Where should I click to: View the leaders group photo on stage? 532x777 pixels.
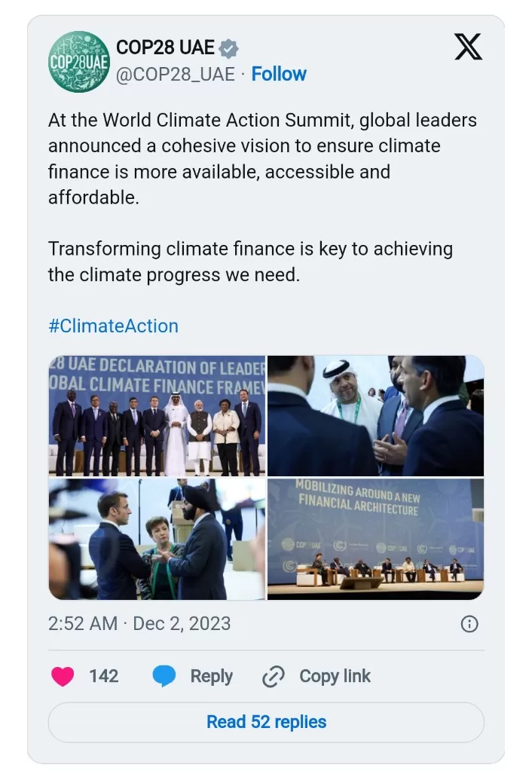pyautogui.click(x=157, y=416)
